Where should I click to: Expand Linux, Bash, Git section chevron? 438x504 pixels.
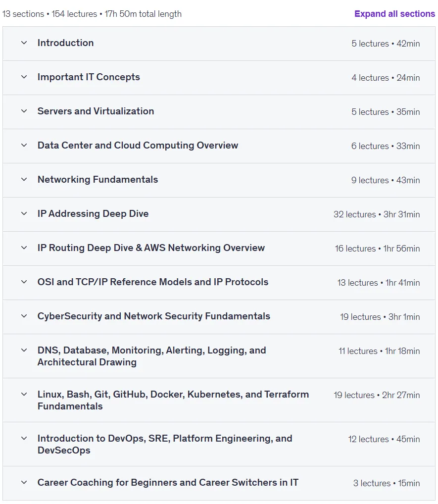[x=24, y=394]
